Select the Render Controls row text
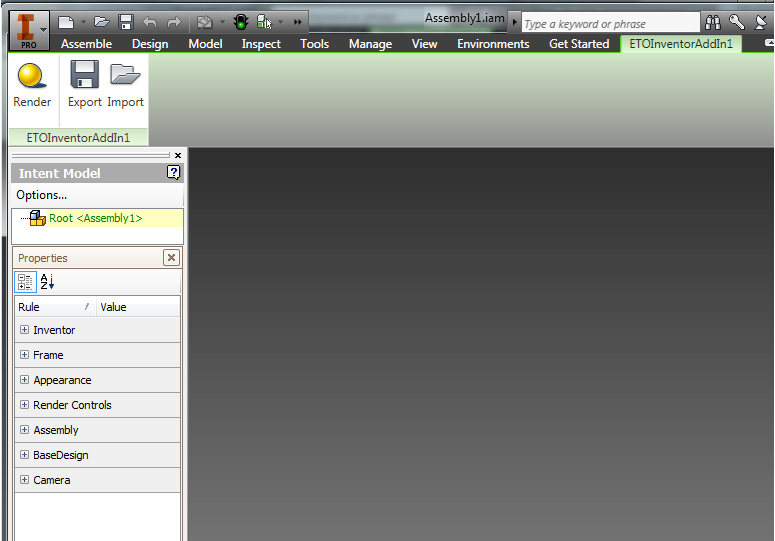Screen dimensions: 775x541 click(72, 405)
